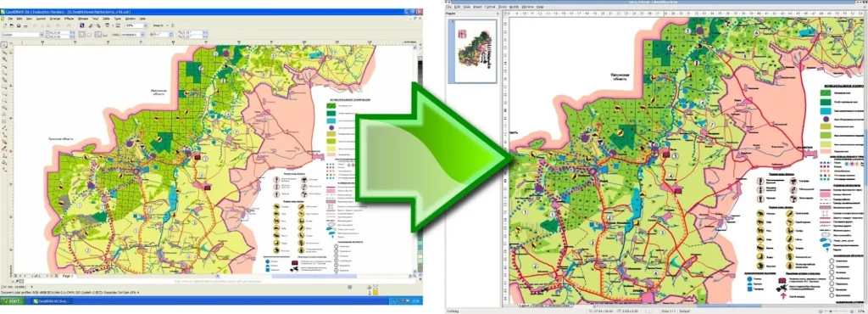Click the Open folder icon in CorelDRAW toolbar
Image resolution: width=868 pixels, height=314 pixels.
point(12,26)
